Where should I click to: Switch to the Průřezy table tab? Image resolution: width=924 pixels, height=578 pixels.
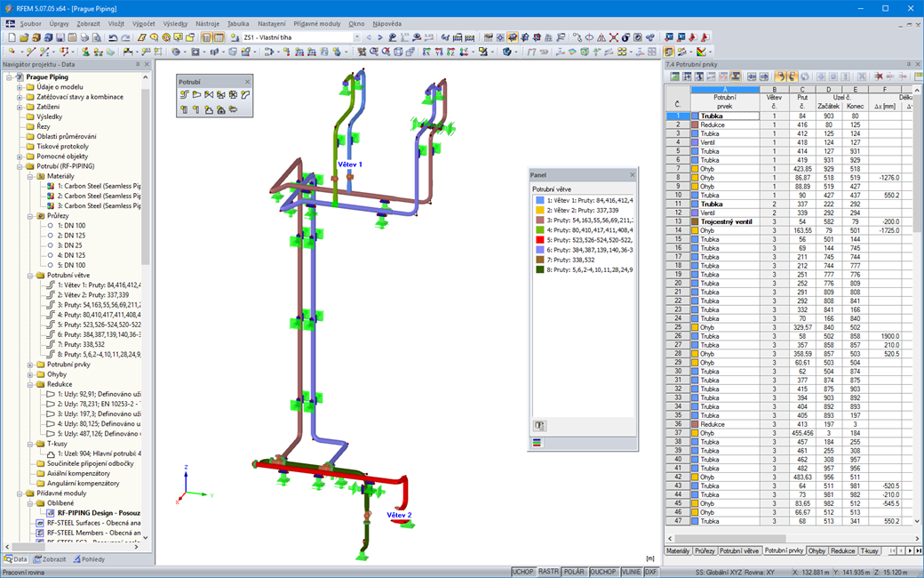point(705,550)
